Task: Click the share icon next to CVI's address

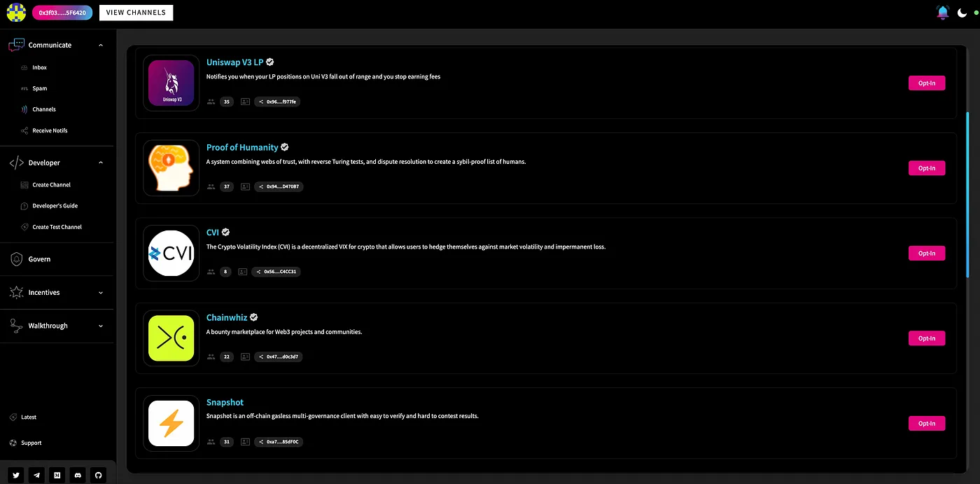Action: [259, 272]
